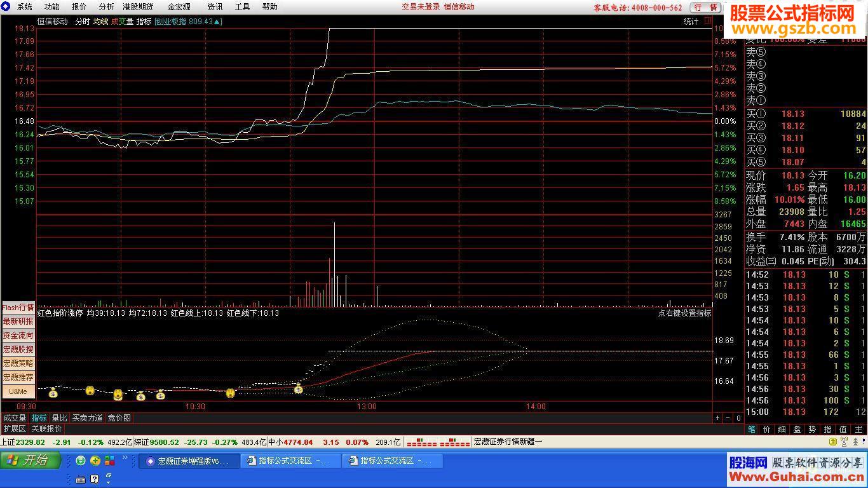The width and height of the screenshot is (868, 488).
Task: Select the 分时 chart mode label
Action: (83, 22)
